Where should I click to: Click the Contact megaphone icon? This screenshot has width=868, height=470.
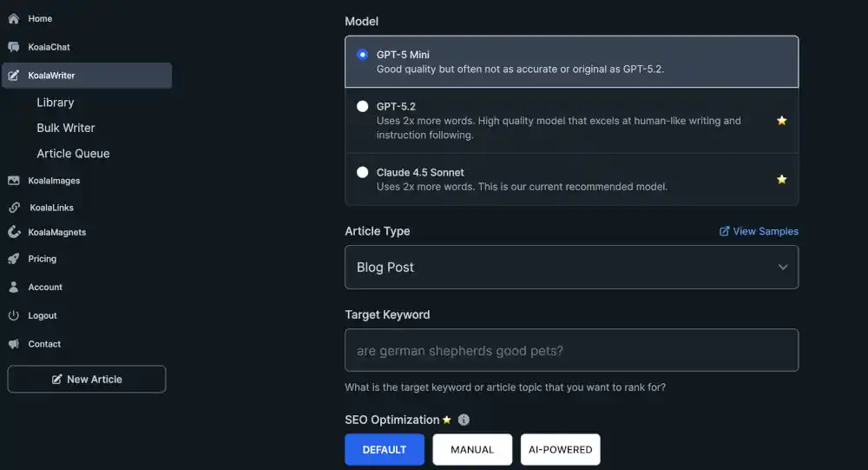14,344
